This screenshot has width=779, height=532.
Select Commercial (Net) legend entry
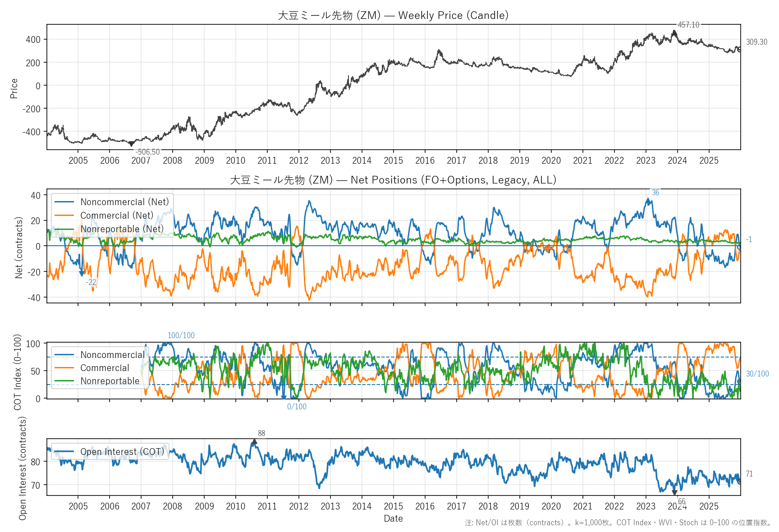click(116, 216)
